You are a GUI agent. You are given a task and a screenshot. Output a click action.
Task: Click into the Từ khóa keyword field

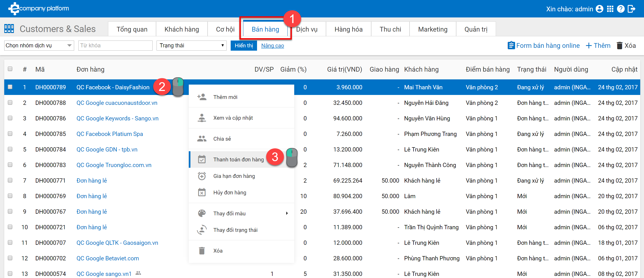(x=115, y=45)
